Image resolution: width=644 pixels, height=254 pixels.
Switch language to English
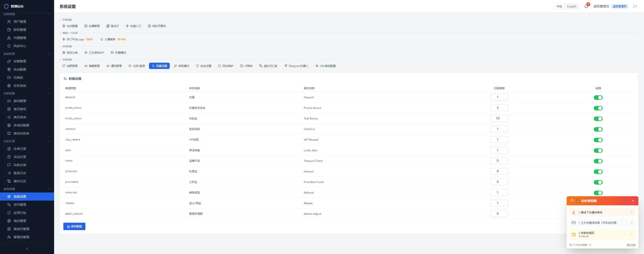(572, 7)
